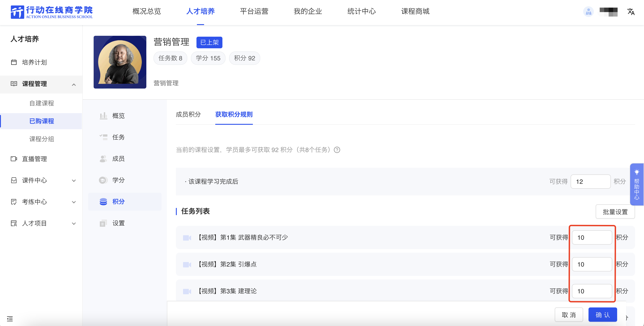
Task: Click the coin stack icon for 积分
Action: click(103, 202)
